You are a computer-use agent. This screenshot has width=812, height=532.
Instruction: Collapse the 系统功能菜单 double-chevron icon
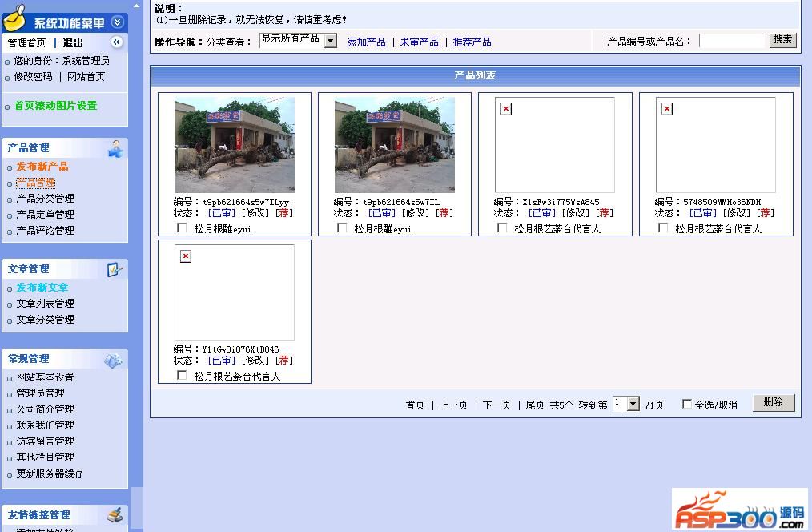pos(118,22)
